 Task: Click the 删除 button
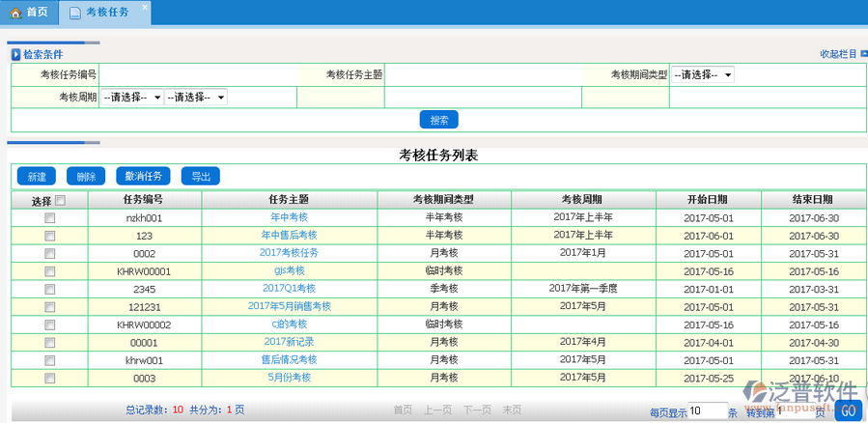click(86, 176)
